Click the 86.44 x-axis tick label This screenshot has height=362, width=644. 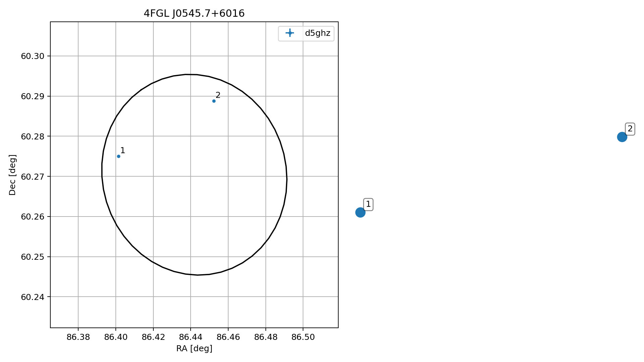point(191,337)
